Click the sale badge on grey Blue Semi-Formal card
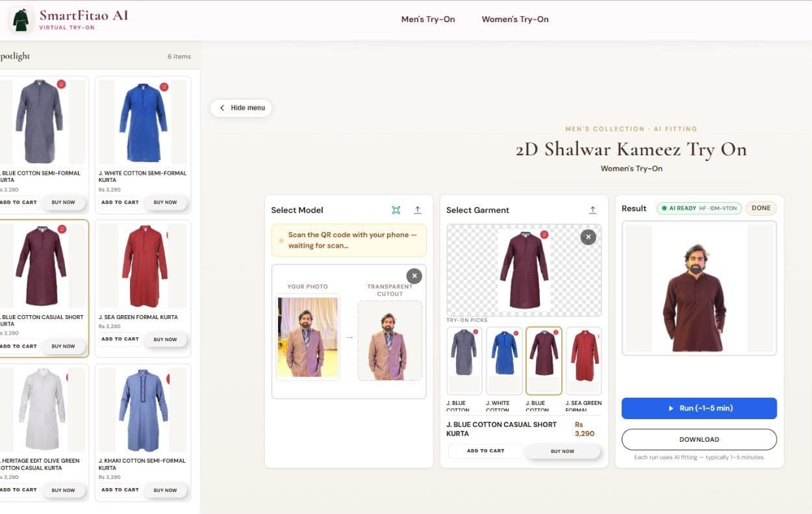Viewport: 812px width, 514px height. tap(61, 84)
